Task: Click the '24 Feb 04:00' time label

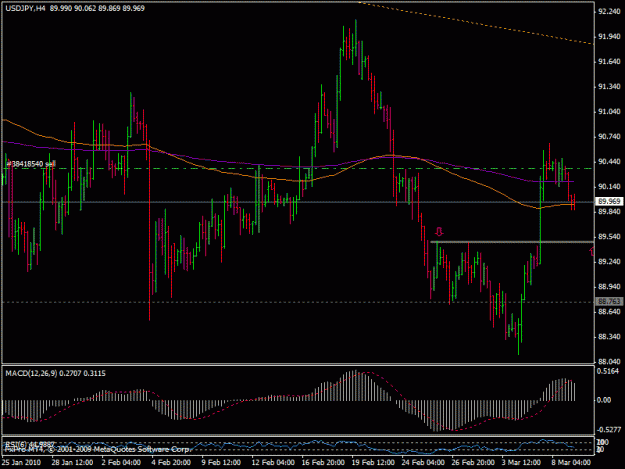Action: (x=423, y=463)
